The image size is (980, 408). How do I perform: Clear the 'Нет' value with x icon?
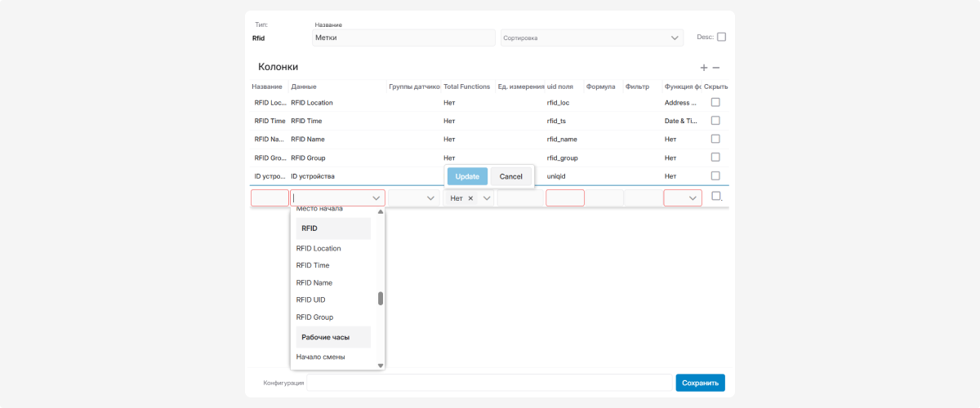[470, 198]
